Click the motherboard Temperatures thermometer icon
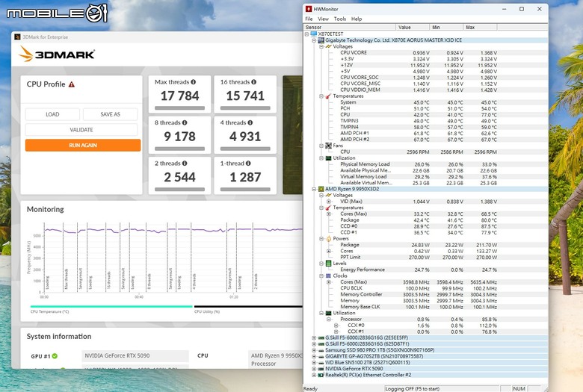This screenshot has height=392, width=583. [328, 96]
